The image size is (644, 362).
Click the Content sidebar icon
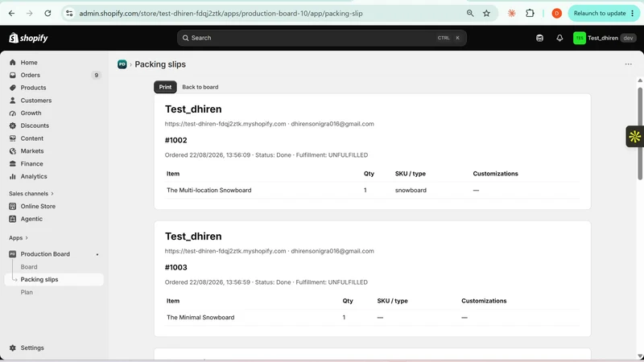pos(13,138)
